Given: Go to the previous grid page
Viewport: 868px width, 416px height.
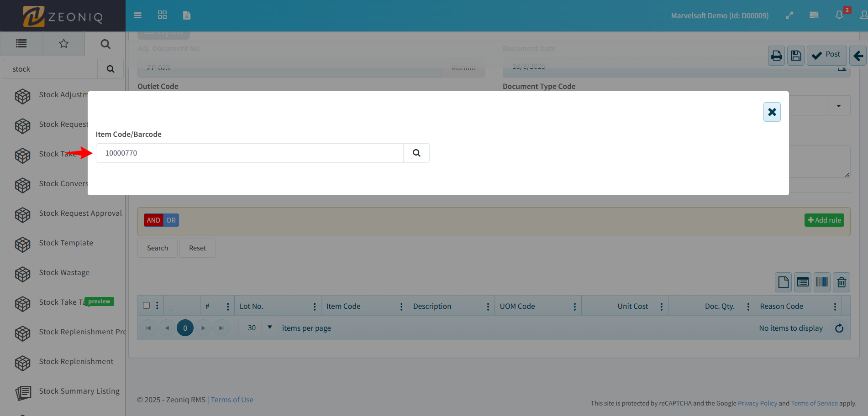Looking at the screenshot, I should click(x=167, y=328).
